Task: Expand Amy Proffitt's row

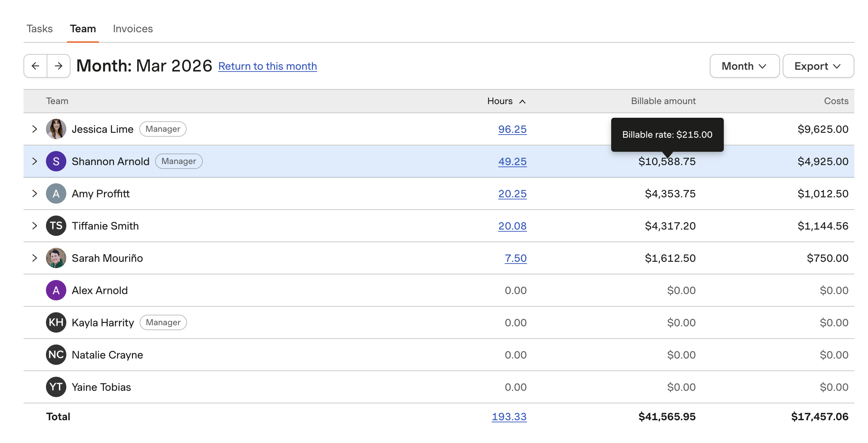Action: pyautogui.click(x=34, y=193)
